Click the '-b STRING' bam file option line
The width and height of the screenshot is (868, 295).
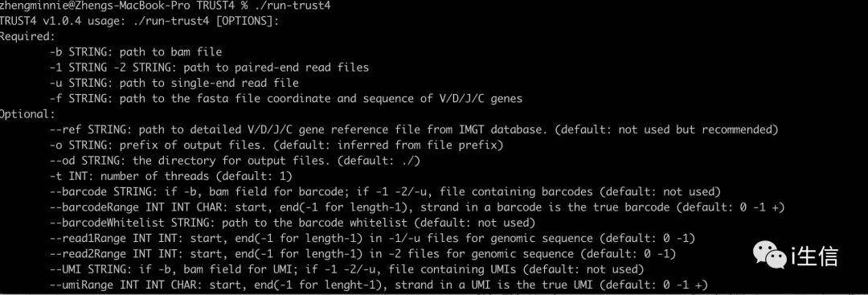(x=136, y=52)
